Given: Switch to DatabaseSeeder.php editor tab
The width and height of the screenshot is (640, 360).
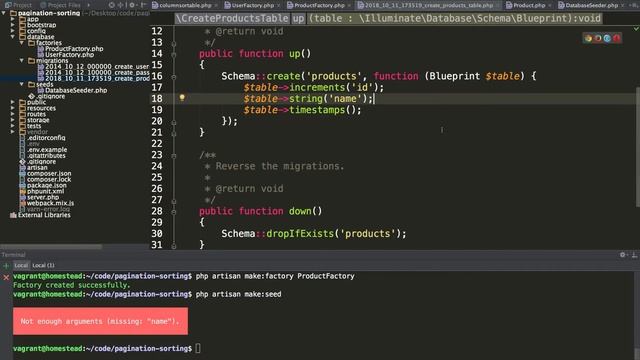Looking at the screenshot, I should [x=591, y=5].
